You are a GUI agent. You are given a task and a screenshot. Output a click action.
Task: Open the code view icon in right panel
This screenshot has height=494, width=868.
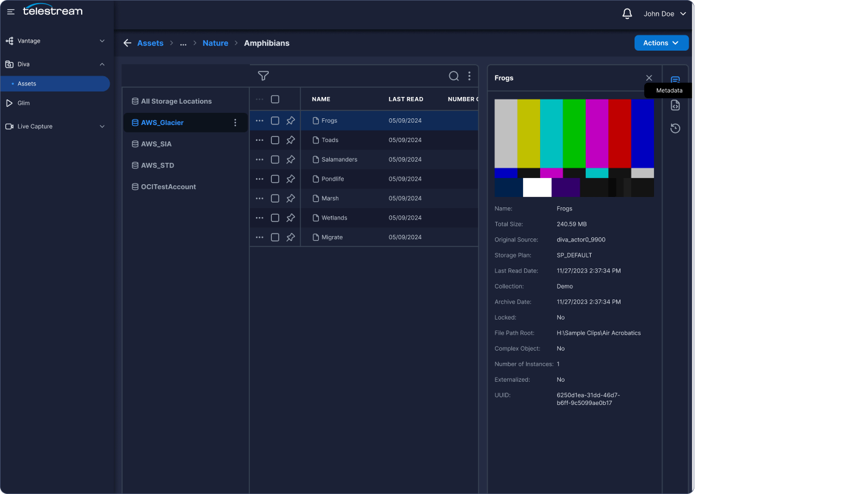pos(675,105)
